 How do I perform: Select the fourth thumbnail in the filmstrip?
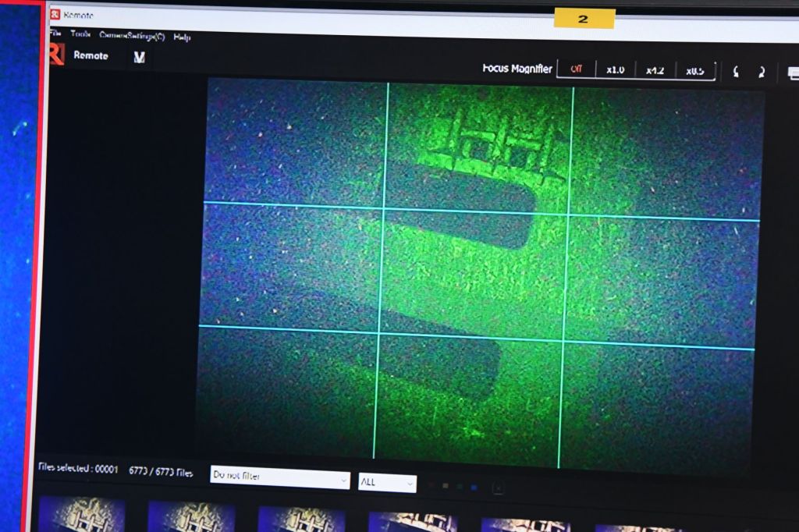point(413,521)
